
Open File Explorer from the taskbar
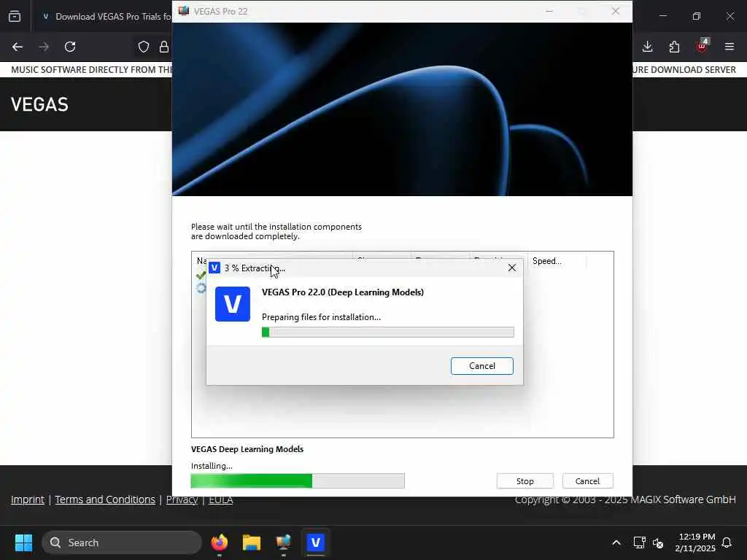[x=252, y=542]
